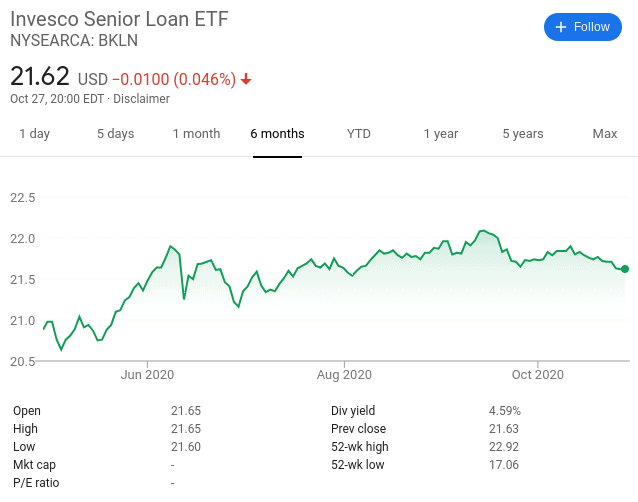Switch to the 1 day tab
Screen dimensions: 638x502
tap(35, 134)
